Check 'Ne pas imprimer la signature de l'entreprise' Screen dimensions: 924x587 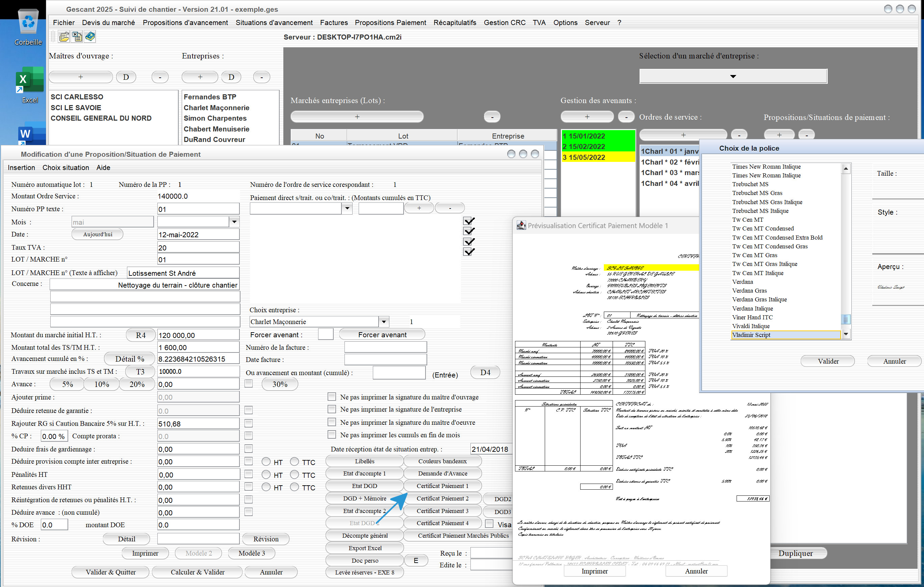click(x=332, y=409)
